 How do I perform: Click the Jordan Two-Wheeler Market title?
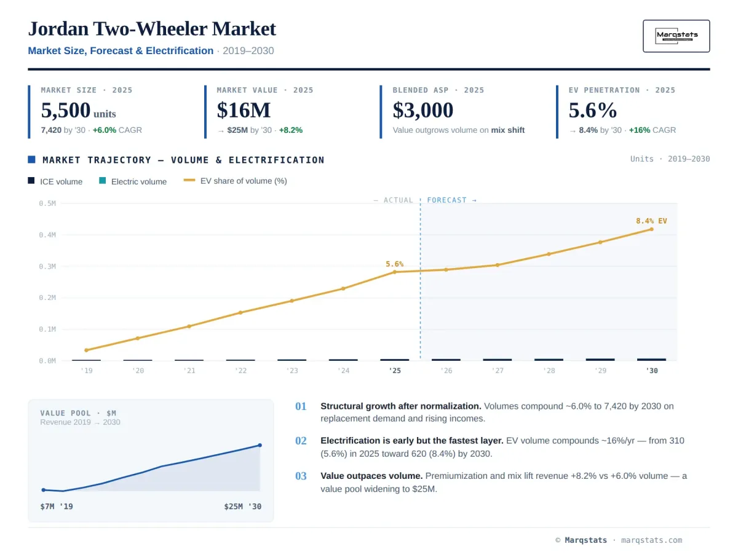[152, 29]
